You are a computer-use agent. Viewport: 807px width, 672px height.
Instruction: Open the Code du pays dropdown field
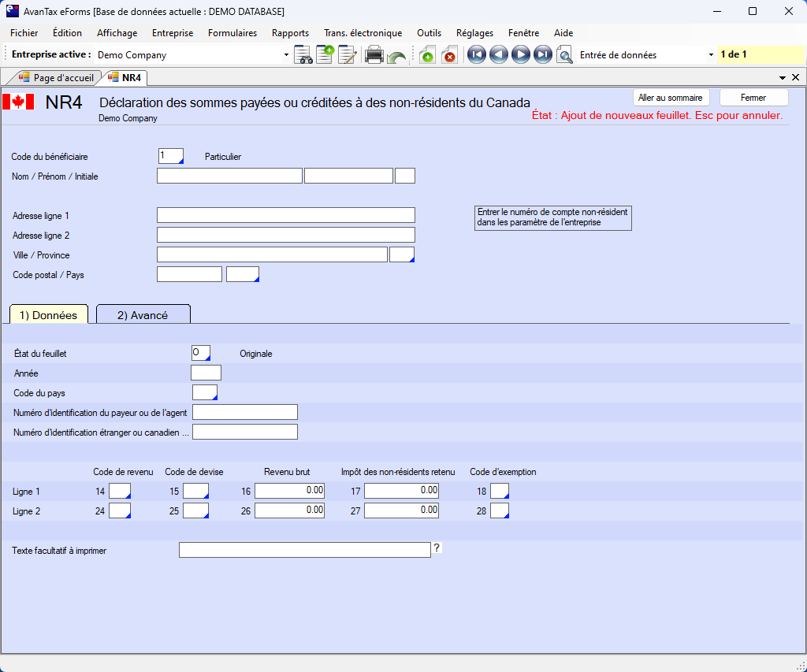click(x=205, y=392)
